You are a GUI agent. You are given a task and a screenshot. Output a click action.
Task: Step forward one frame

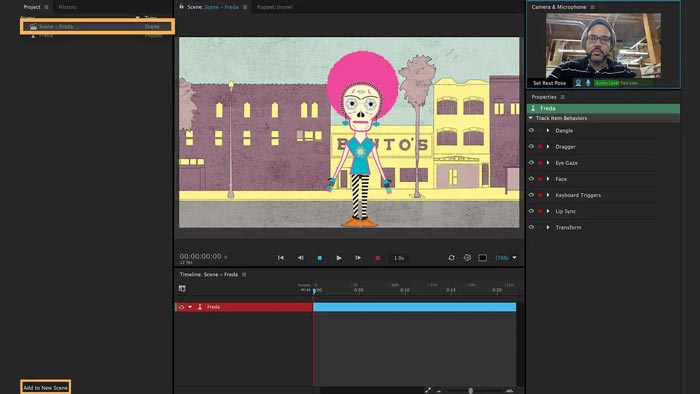pos(358,258)
